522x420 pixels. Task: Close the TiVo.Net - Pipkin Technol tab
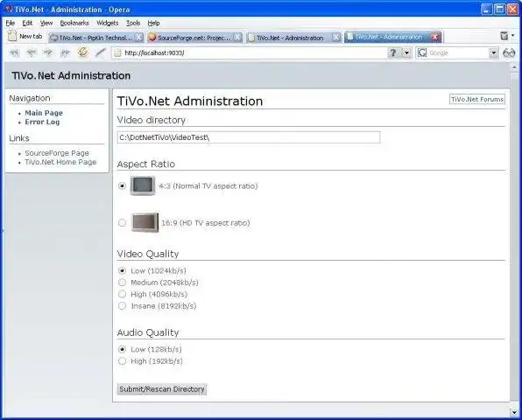139,38
